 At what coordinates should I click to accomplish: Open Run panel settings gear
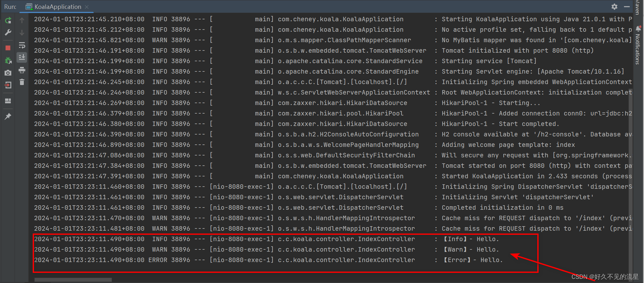tap(614, 7)
